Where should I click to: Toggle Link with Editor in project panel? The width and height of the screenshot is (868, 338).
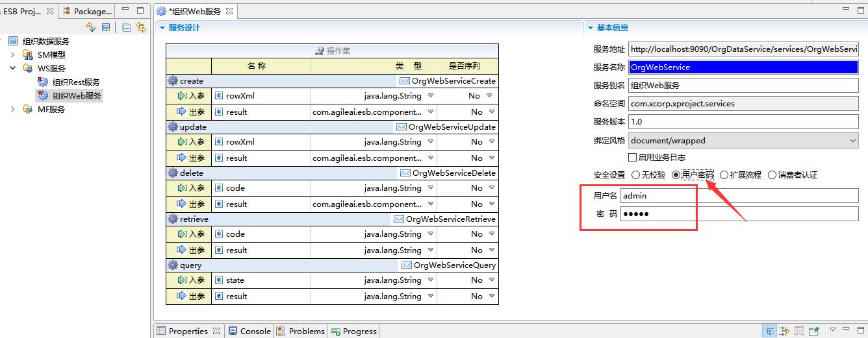140,27
